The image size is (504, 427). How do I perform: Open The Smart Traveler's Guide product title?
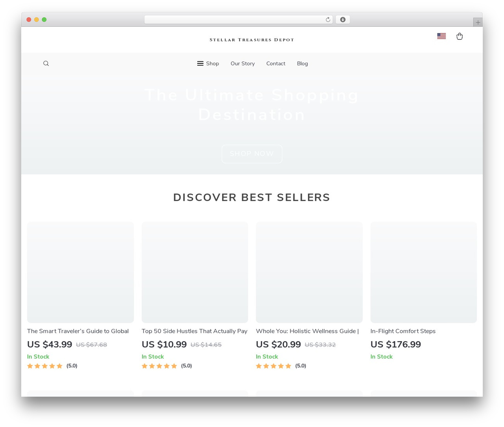pyautogui.click(x=78, y=331)
